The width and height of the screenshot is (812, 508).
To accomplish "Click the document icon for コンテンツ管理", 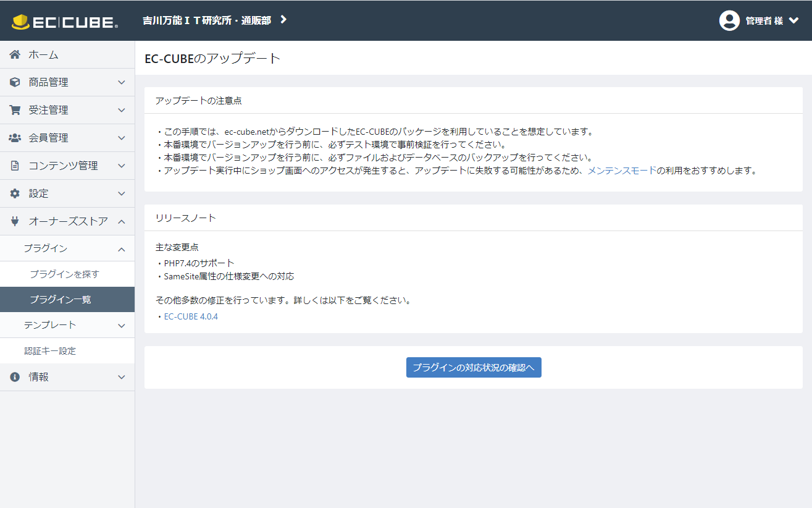I will [x=15, y=166].
